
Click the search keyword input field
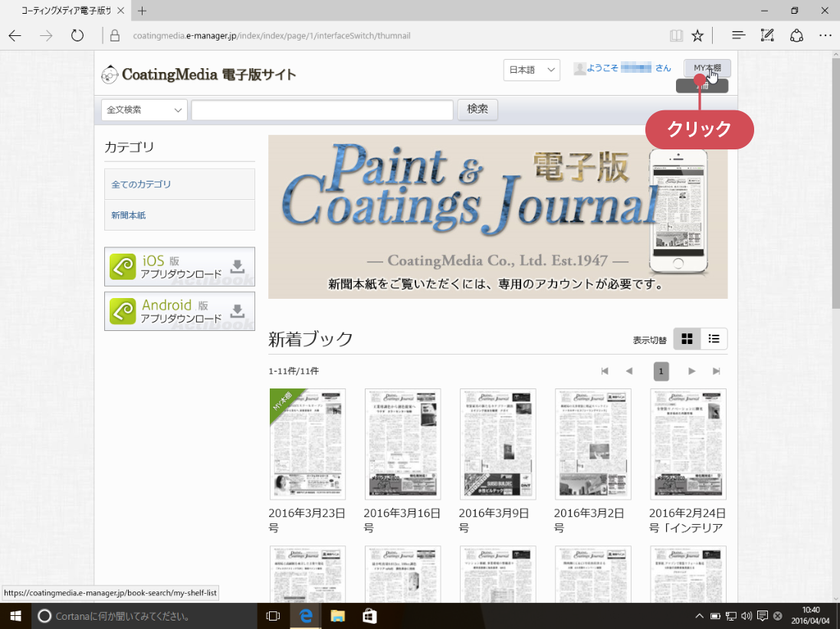[x=322, y=110]
